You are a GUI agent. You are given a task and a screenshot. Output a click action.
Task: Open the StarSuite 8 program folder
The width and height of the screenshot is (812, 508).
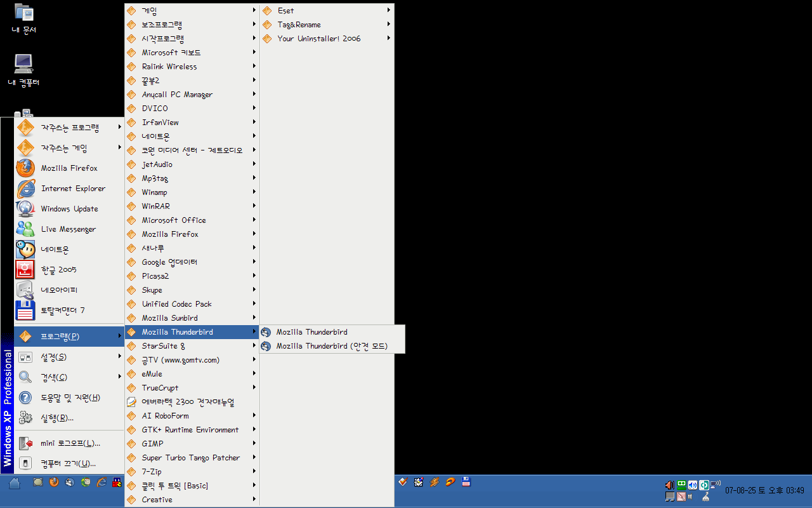pyautogui.click(x=192, y=346)
